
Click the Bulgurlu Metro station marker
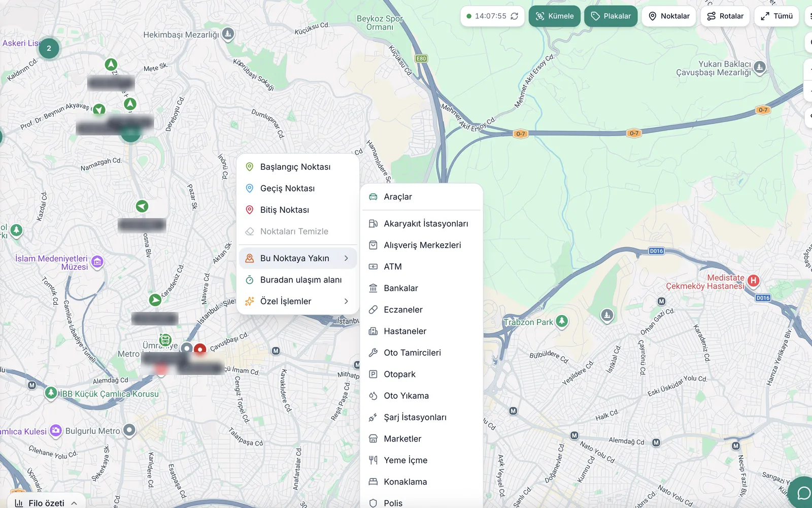[x=129, y=430]
